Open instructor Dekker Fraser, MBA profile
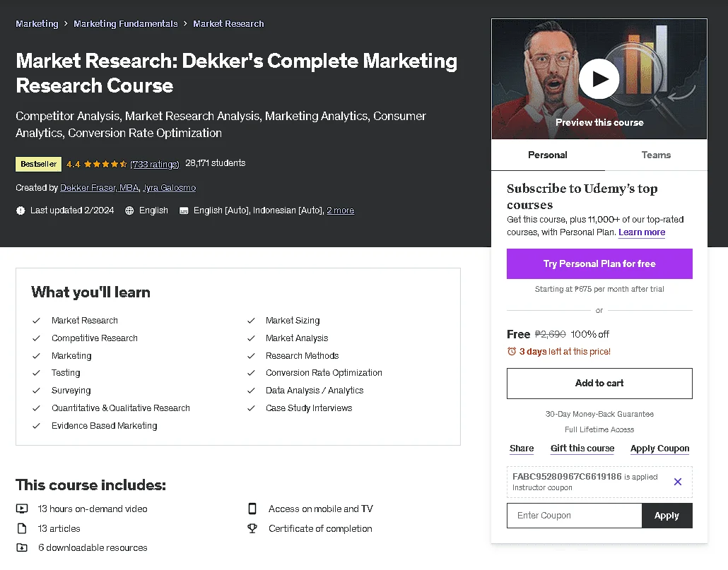The height and width of the screenshot is (570, 728). [100, 188]
